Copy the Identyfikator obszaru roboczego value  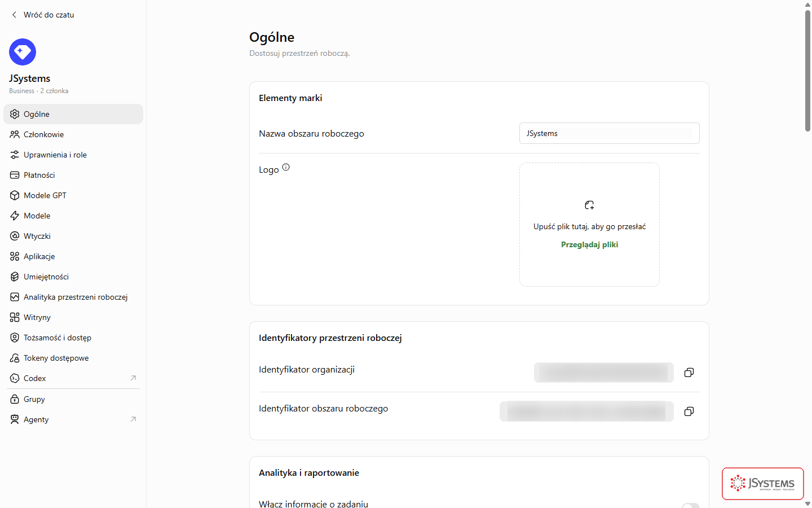(x=689, y=411)
